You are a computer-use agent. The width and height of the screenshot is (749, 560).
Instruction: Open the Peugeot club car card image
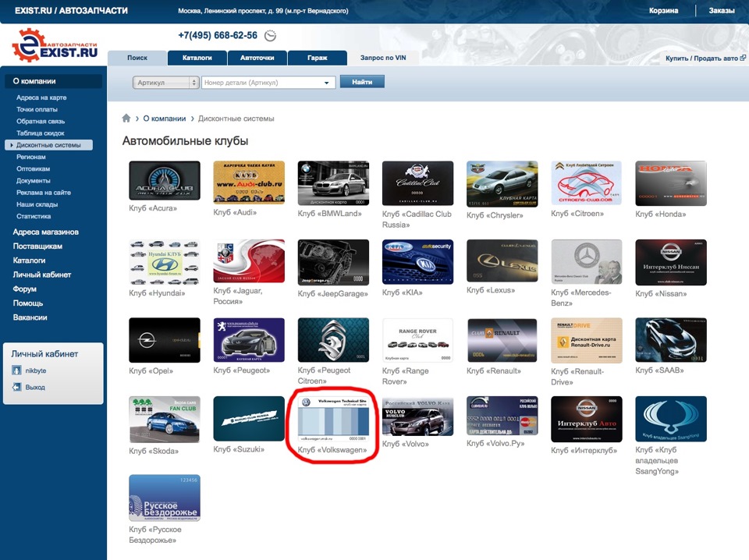point(249,340)
